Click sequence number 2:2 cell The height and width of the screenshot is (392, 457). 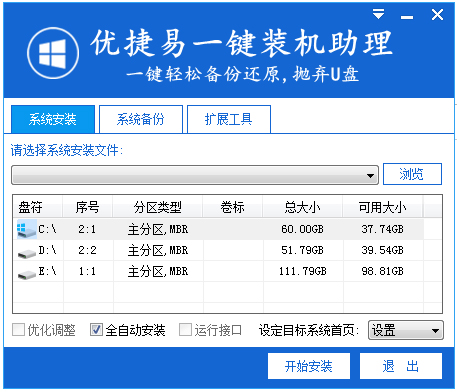(x=87, y=250)
